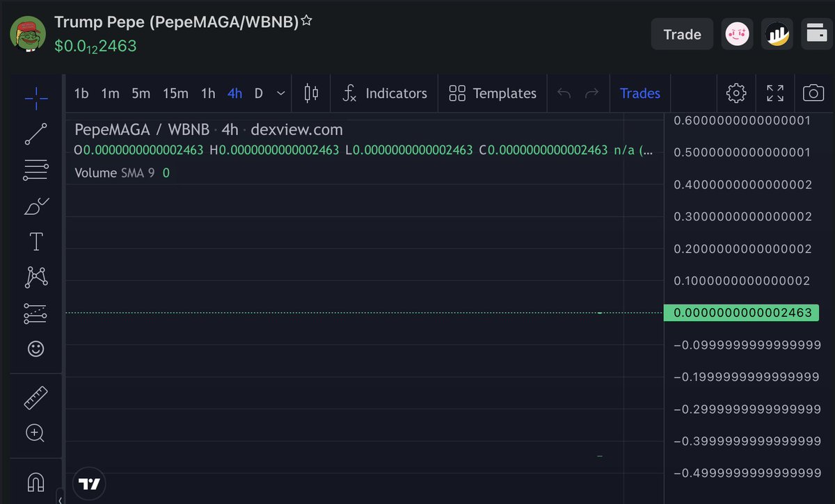Image resolution: width=835 pixels, height=504 pixels.
Task: Switch to the 1b timeframe
Action: pos(81,93)
